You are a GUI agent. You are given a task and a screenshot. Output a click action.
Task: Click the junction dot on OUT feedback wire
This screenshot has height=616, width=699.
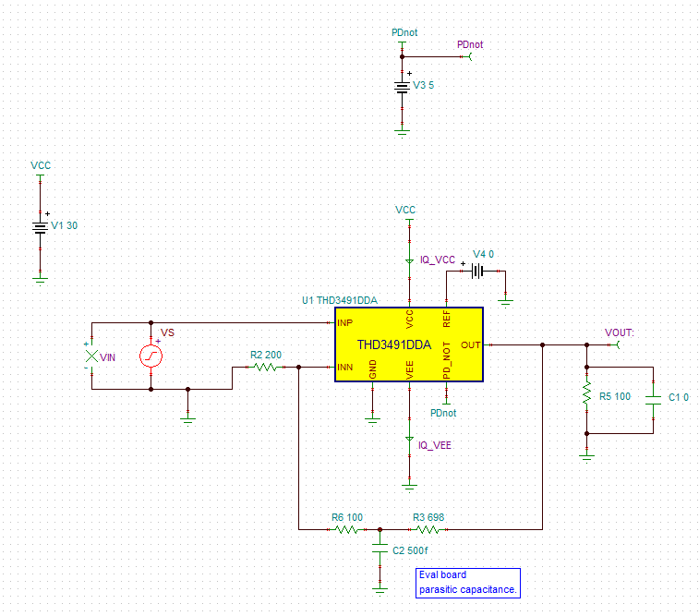tap(543, 345)
